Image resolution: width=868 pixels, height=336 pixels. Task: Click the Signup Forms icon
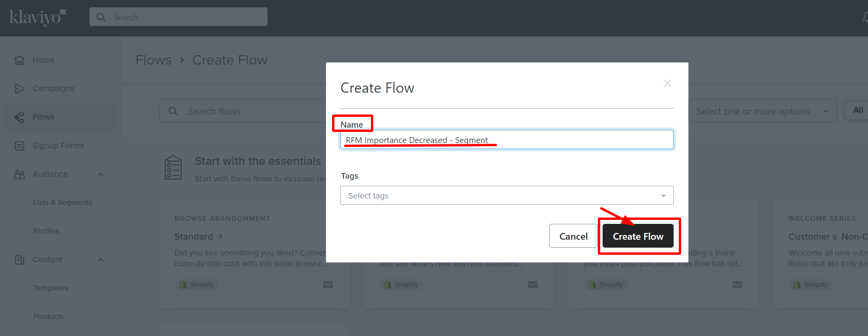19,146
